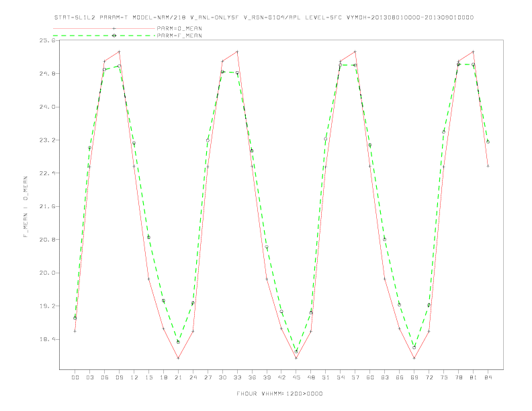Click the x-axis tick label 18
The height and width of the screenshot is (411, 532).
click(x=163, y=377)
